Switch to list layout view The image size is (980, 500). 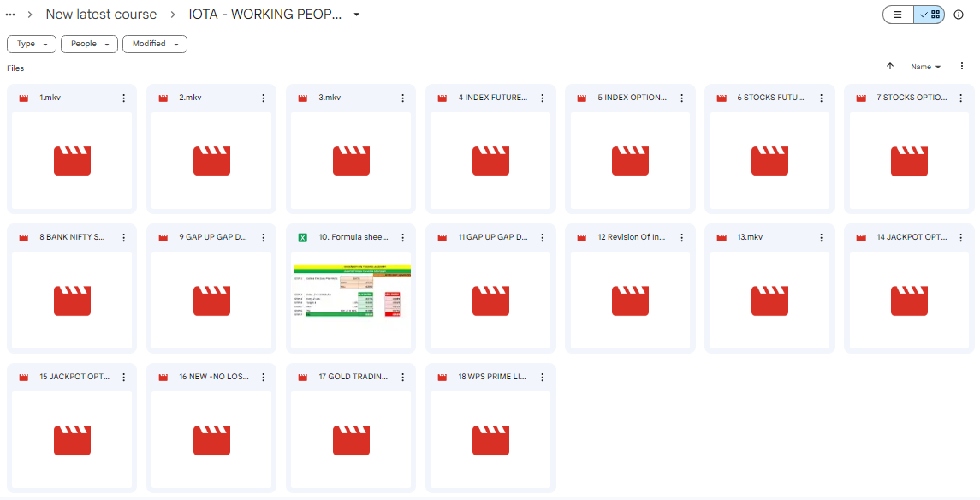[898, 15]
